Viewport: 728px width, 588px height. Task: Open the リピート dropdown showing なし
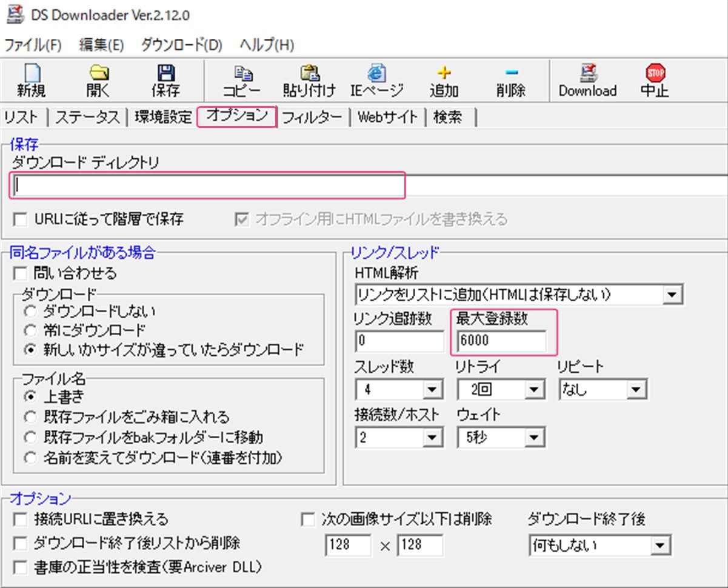(603, 389)
